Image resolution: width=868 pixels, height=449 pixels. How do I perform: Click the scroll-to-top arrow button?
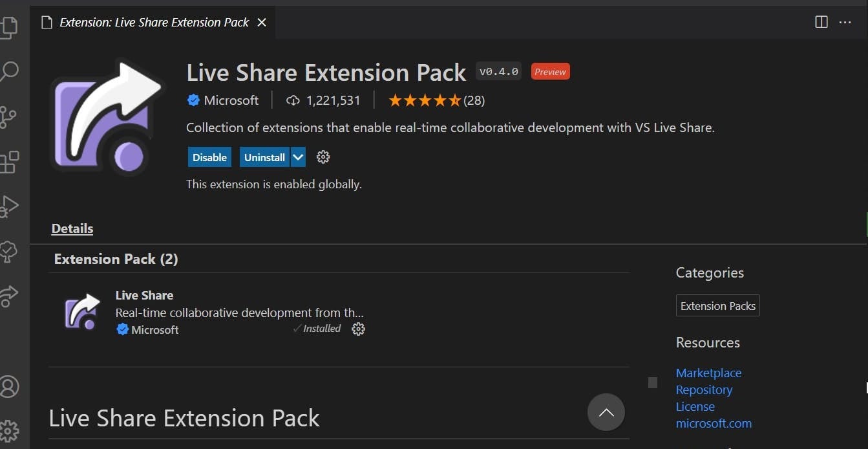click(606, 412)
